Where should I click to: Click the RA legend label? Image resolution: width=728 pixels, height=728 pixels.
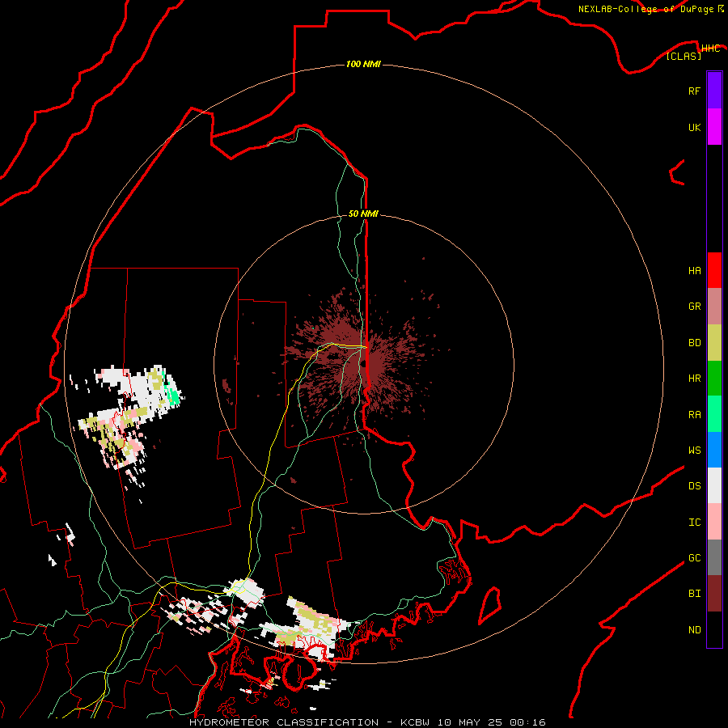(x=694, y=415)
